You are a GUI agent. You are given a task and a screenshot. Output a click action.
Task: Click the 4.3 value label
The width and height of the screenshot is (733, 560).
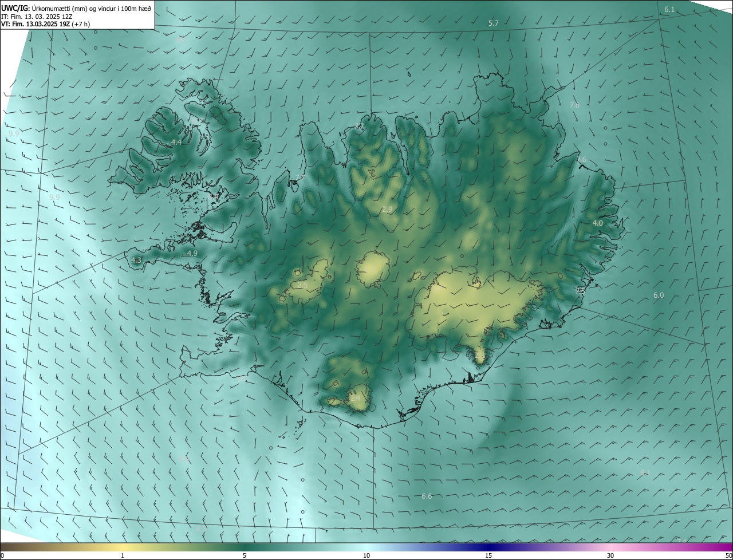click(x=136, y=260)
